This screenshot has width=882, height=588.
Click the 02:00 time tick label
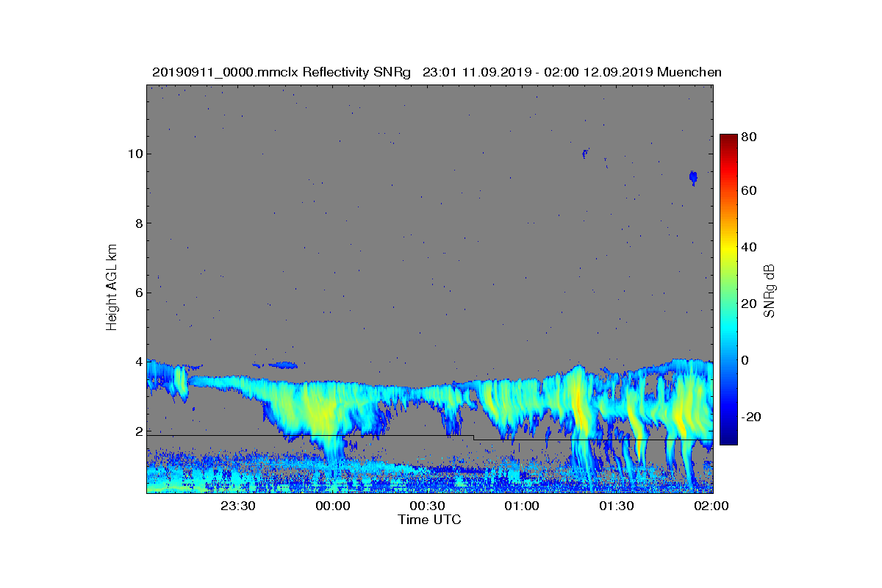pyautogui.click(x=711, y=506)
